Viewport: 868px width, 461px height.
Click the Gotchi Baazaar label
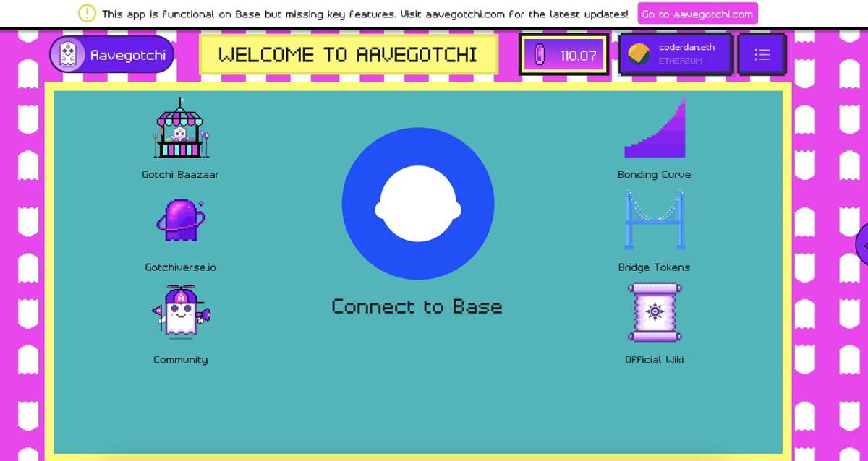pos(181,175)
